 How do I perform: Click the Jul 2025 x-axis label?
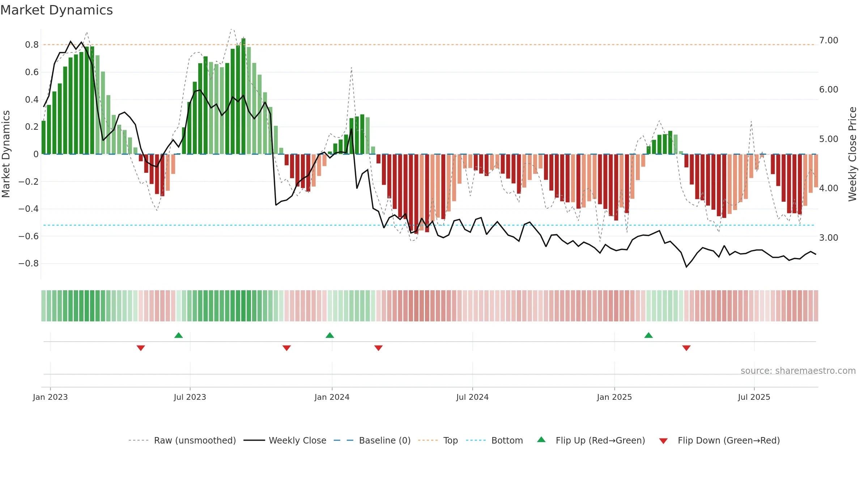pyautogui.click(x=754, y=397)
